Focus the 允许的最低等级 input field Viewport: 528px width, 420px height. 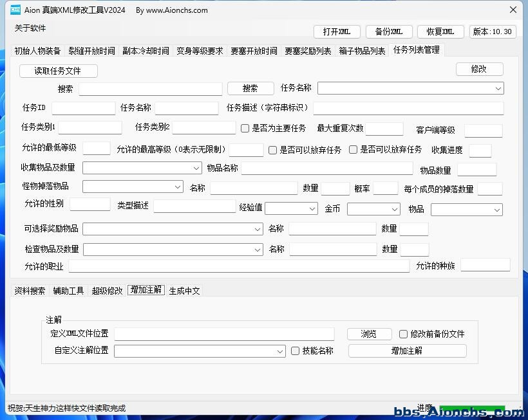(97, 149)
